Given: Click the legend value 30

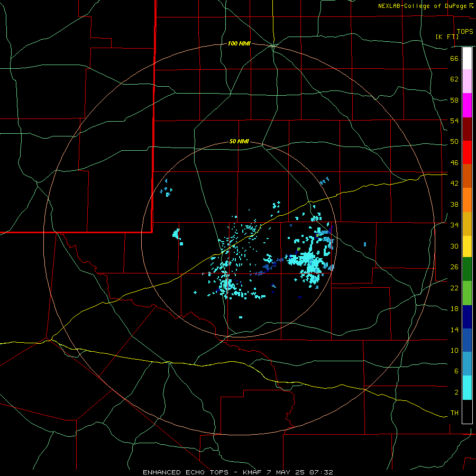Looking at the screenshot, I should (454, 246).
